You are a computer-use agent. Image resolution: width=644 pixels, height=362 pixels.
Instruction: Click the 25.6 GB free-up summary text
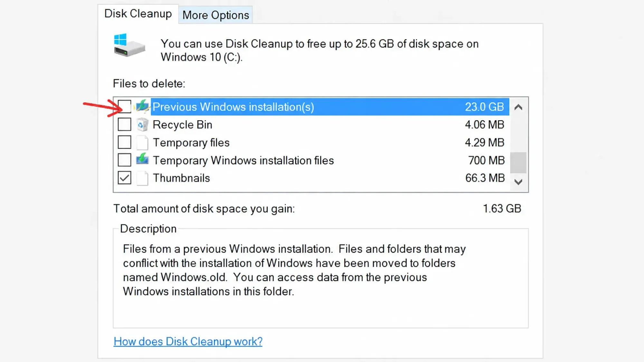320,50
